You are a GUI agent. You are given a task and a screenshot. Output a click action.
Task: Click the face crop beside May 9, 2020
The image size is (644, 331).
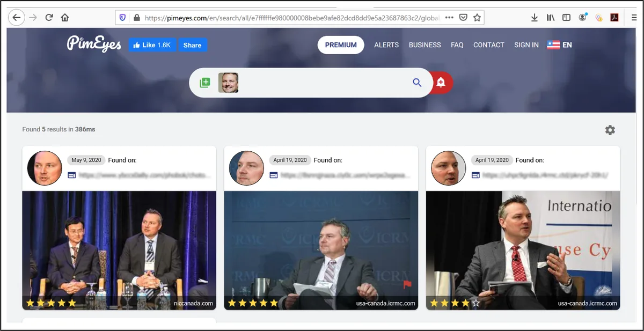(45, 168)
